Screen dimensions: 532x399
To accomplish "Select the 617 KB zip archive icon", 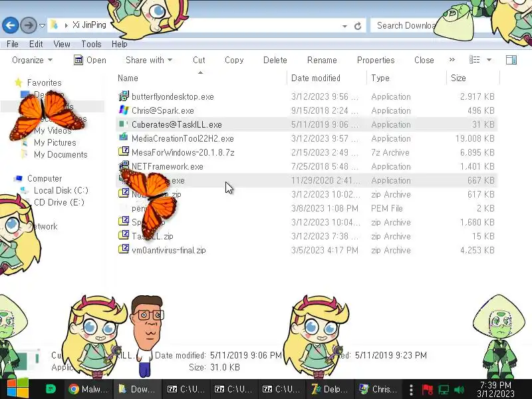I will 124,194.
